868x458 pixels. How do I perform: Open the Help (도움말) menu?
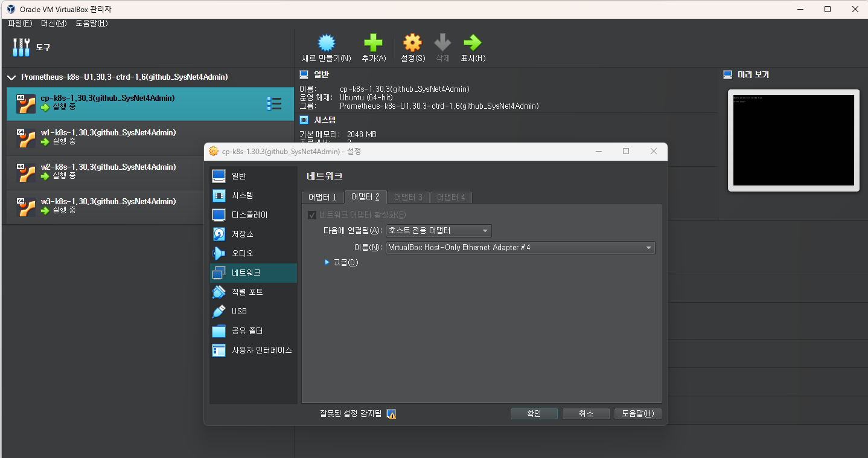92,23
